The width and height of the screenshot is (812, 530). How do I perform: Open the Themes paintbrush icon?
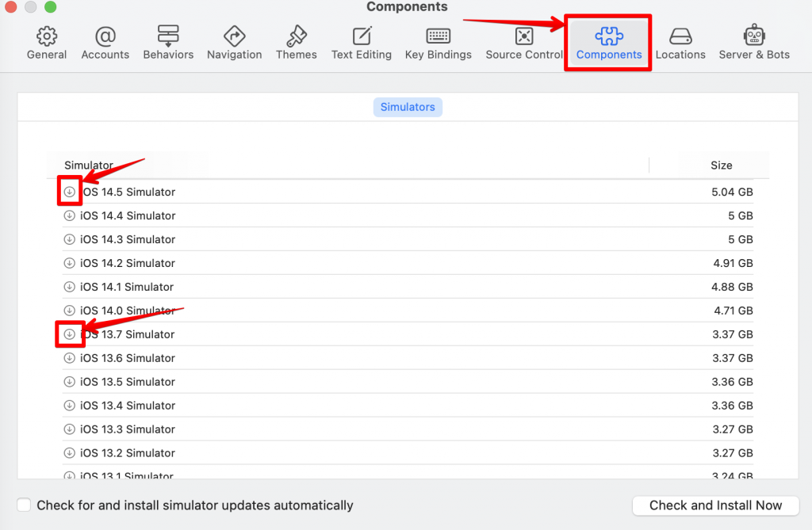297,36
